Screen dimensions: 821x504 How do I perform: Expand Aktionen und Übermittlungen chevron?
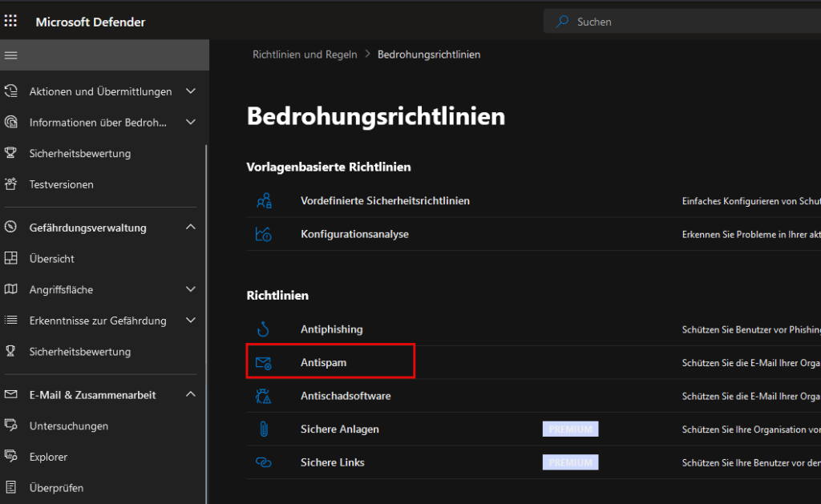click(x=191, y=91)
